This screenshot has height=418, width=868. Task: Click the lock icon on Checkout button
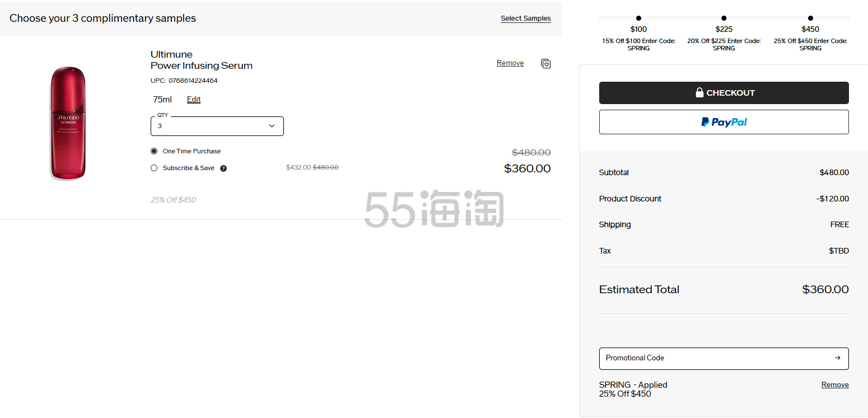click(x=699, y=93)
